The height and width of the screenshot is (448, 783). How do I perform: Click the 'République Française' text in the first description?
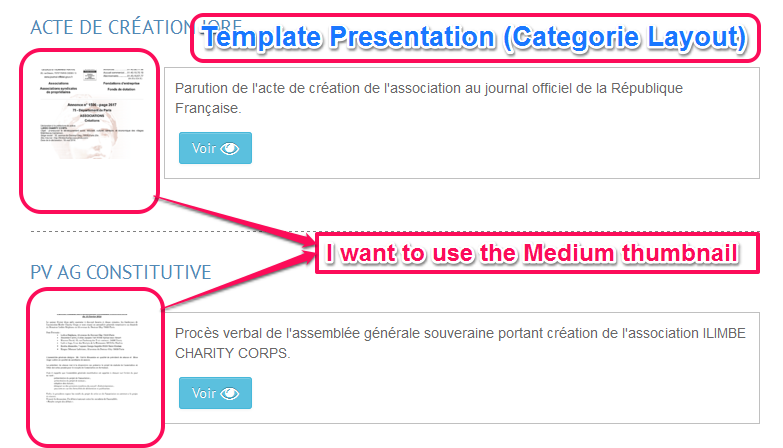(x=428, y=98)
